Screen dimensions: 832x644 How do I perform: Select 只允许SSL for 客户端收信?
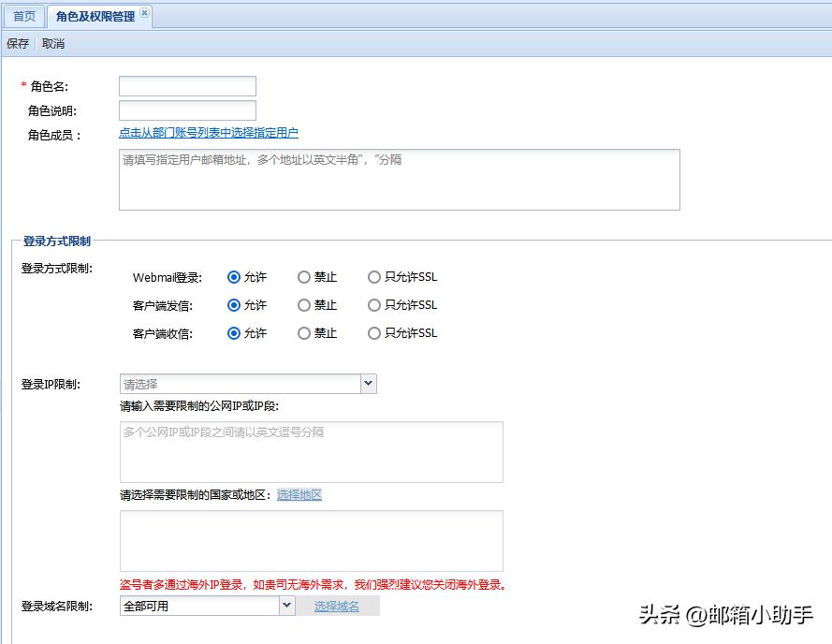pyautogui.click(x=373, y=332)
